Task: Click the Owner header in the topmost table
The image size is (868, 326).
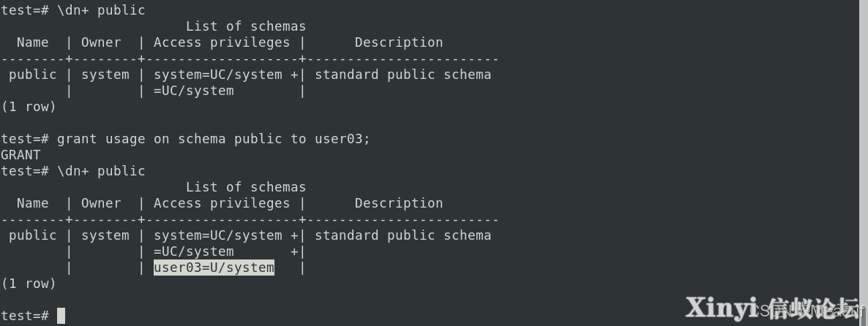Action: tap(101, 42)
